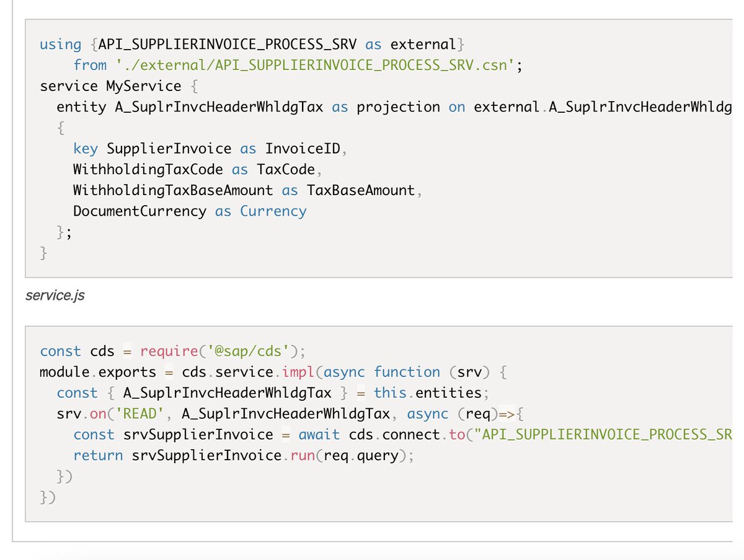
Task: Click the './external/API_SUPPLIERINVOICE_PROCESS_SRV.csn' path string
Action: tap(315, 65)
